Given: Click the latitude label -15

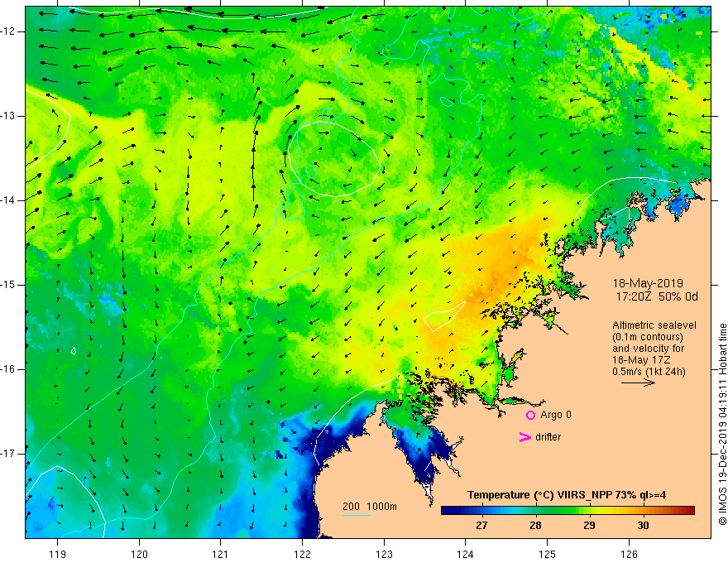Looking at the screenshot, I should pyautogui.click(x=8, y=285).
